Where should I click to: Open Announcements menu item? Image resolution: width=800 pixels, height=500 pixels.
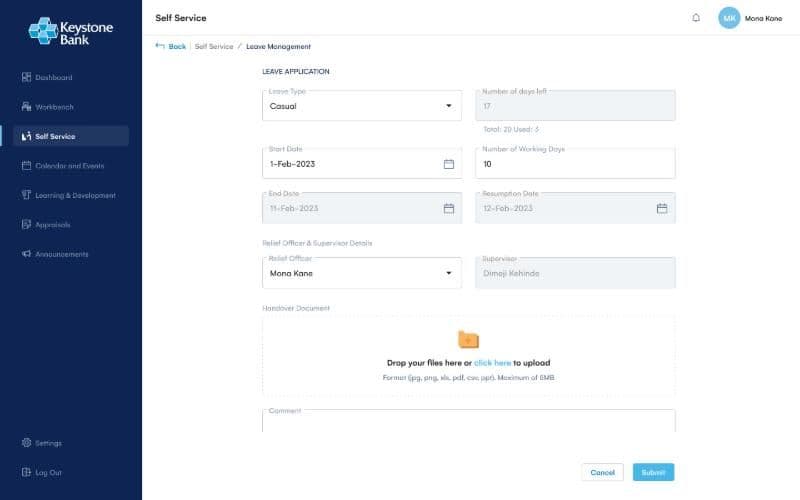71,254
